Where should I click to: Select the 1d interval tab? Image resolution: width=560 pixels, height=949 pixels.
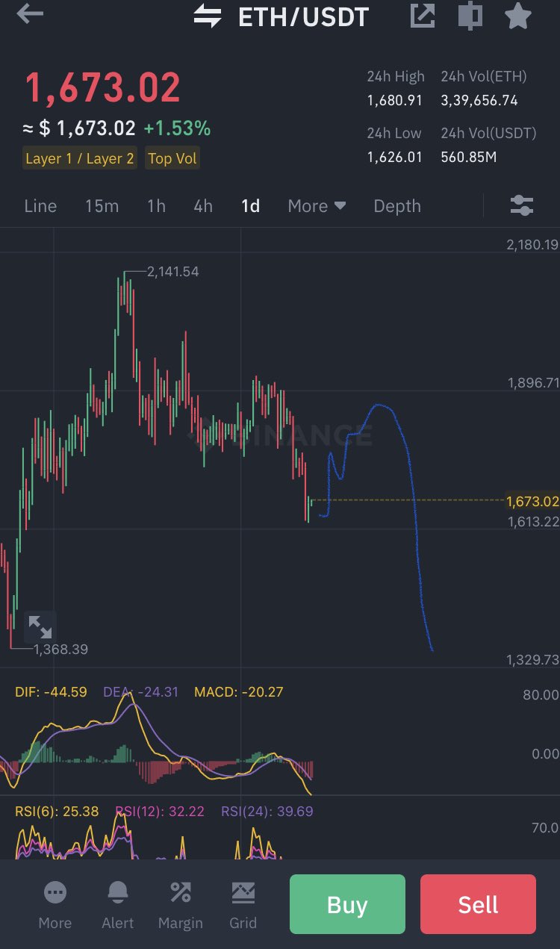pyautogui.click(x=251, y=206)
